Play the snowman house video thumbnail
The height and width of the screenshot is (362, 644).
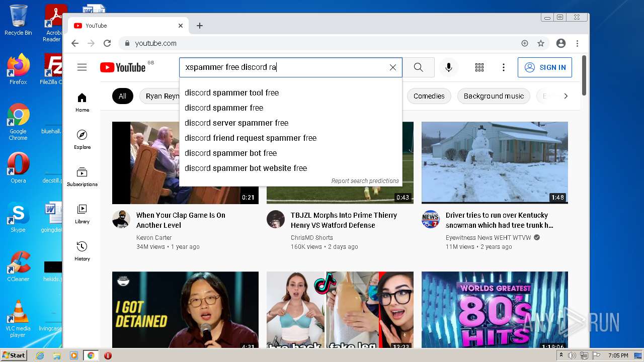[x=495, y=162]
